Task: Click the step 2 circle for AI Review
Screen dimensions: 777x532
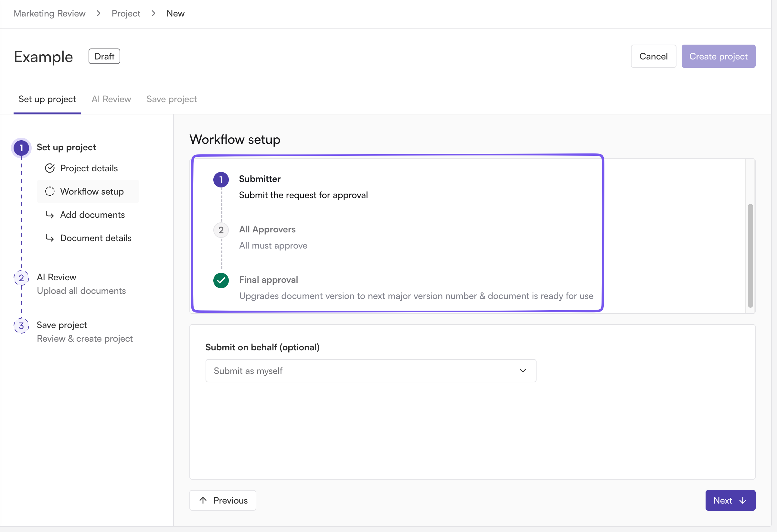Action: [21, 278]
